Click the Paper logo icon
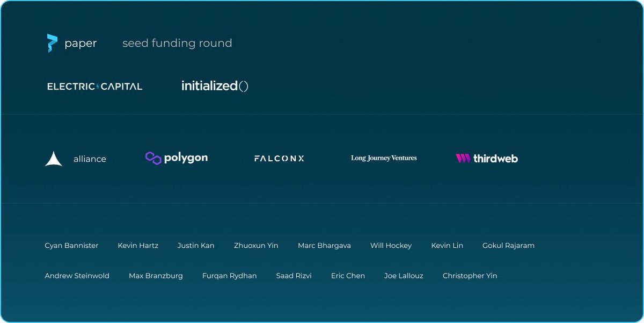The image size is (644, 323). pyautogui.click(x=52, y=43)
